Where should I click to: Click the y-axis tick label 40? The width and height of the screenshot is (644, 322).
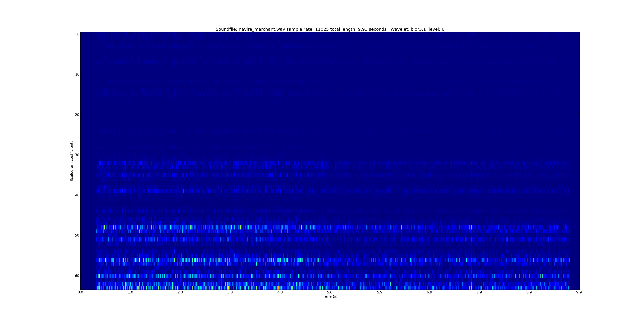(77, 195)
